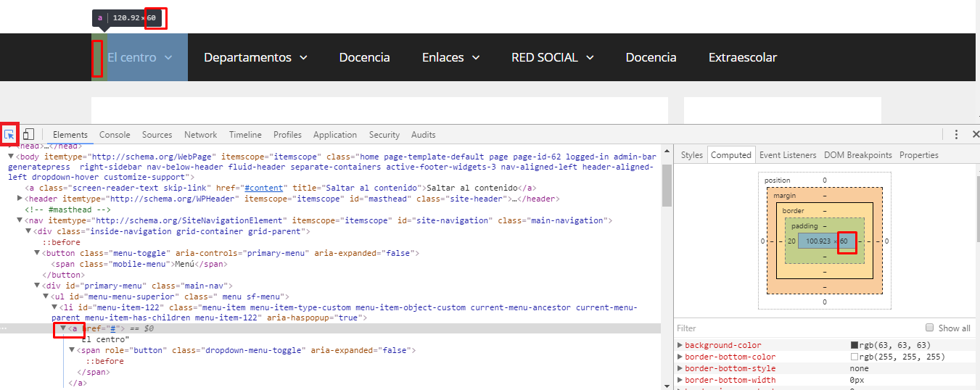Collapse the menu-toggle button node

point(37,253)
